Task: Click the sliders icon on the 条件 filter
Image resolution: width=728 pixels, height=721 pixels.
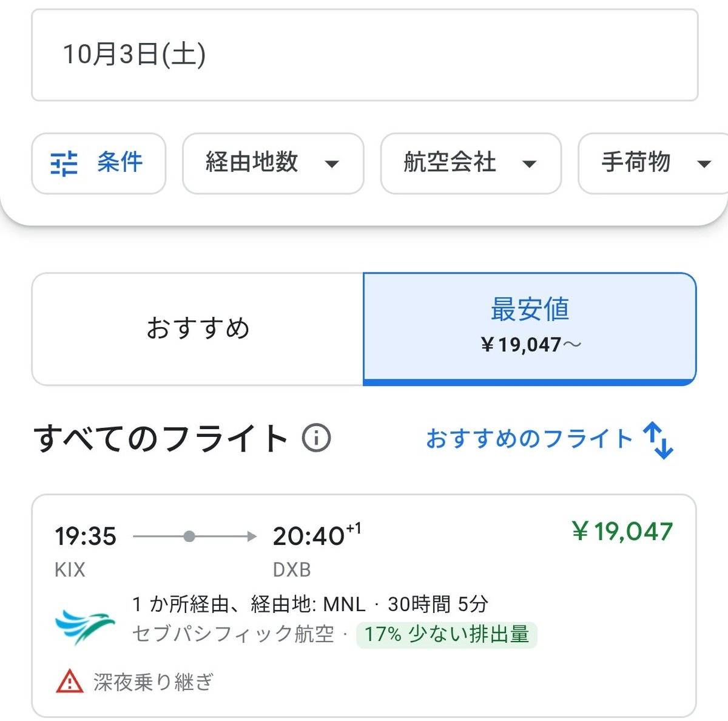Action: (x=64, y=163)
